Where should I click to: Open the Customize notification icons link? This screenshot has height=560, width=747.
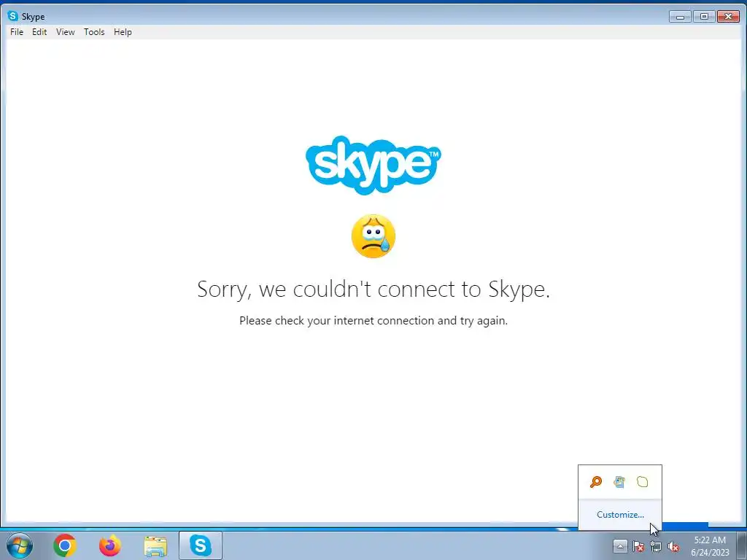tap(620, 515)
